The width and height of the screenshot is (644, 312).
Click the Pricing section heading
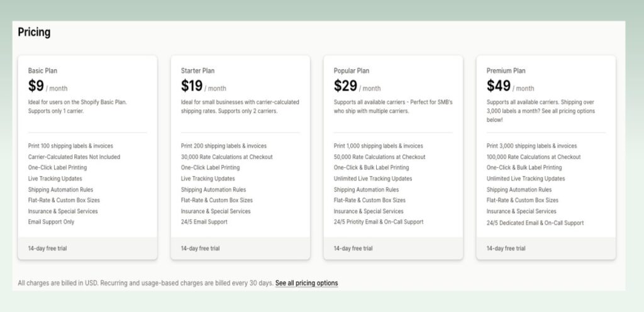[34, 33]
